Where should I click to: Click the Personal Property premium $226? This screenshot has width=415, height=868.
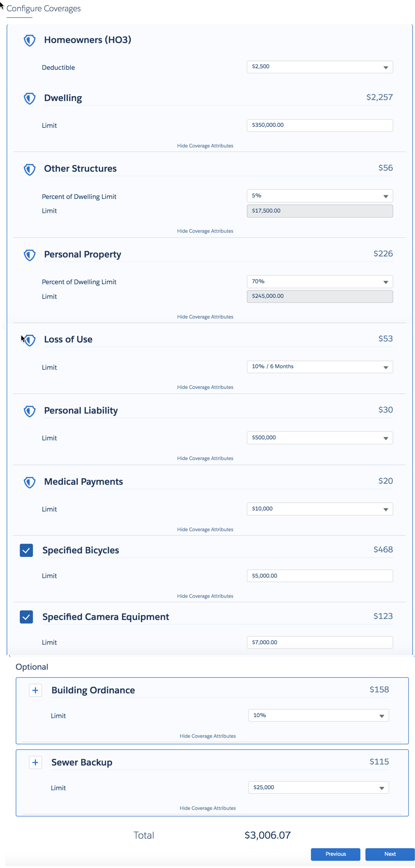[x=383, y=254]
